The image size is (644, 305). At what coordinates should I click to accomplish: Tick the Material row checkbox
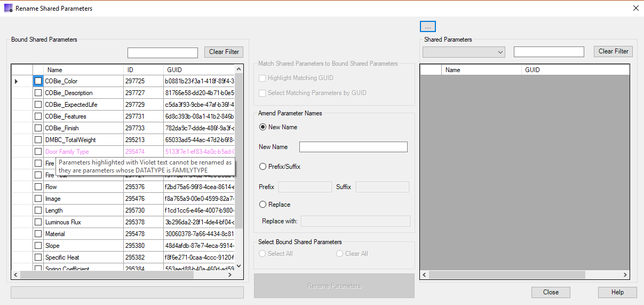38,234
